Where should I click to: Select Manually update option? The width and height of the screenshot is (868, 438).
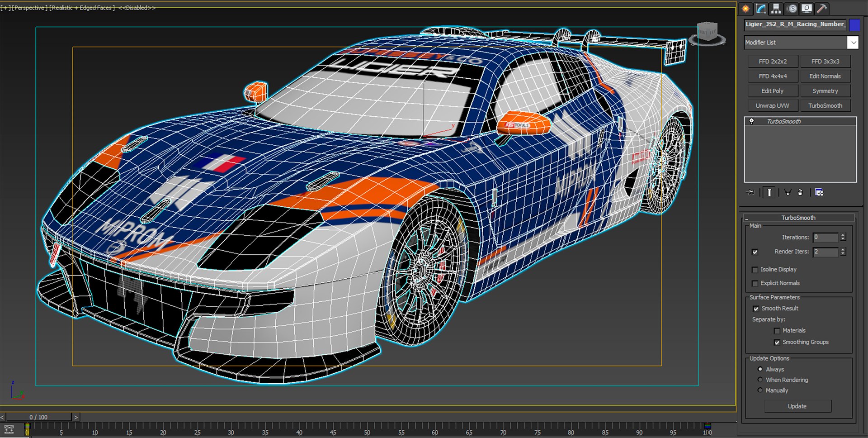tap(760, 390)
